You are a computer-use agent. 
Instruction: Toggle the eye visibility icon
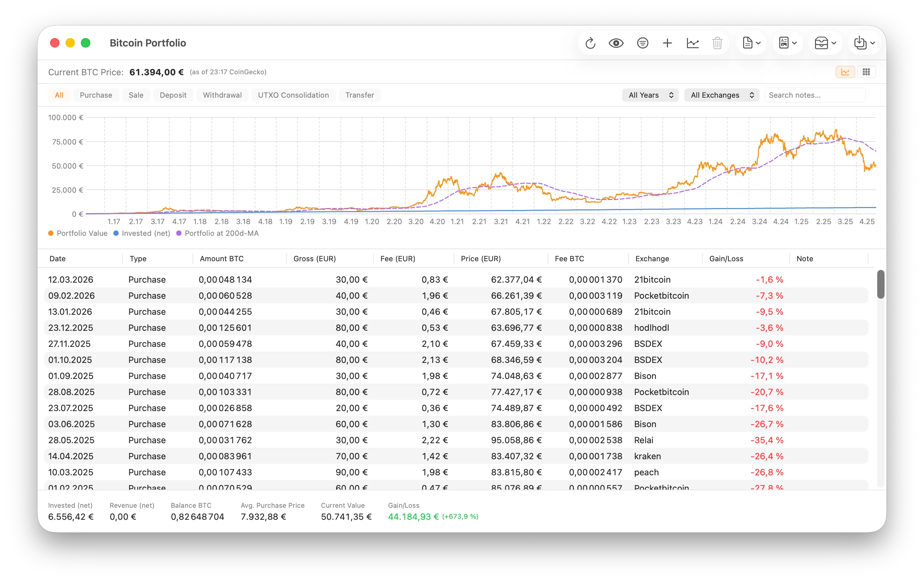coord(616,43)
